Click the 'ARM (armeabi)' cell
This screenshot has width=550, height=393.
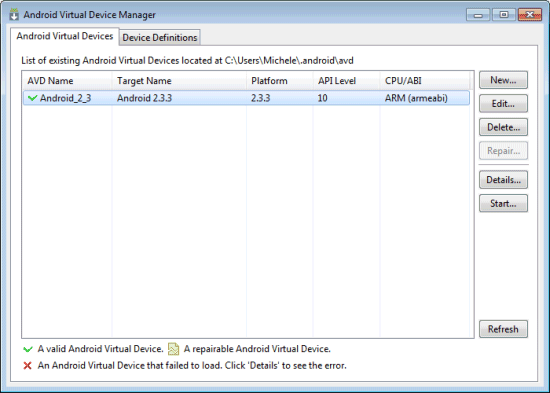416,98
